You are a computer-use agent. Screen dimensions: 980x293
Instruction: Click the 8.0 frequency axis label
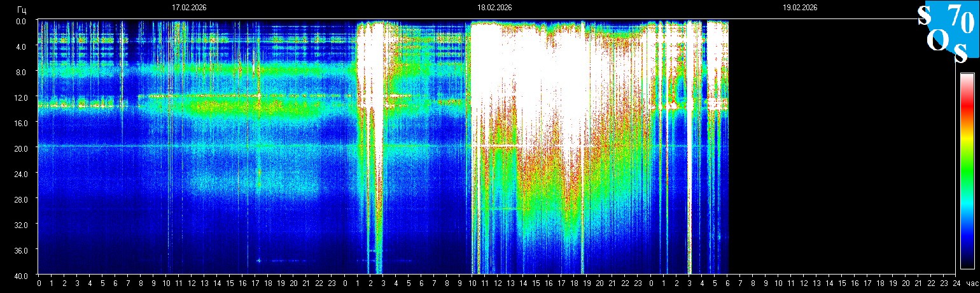pos(22,72)
